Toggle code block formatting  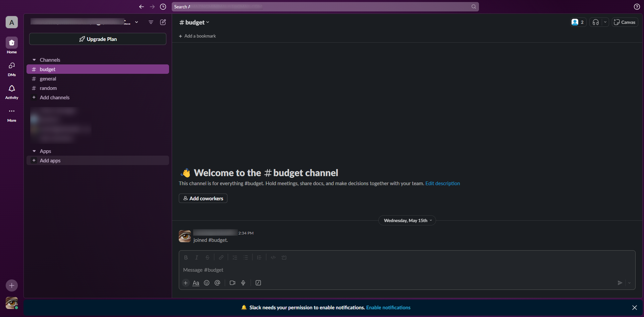tap(284, 257)
